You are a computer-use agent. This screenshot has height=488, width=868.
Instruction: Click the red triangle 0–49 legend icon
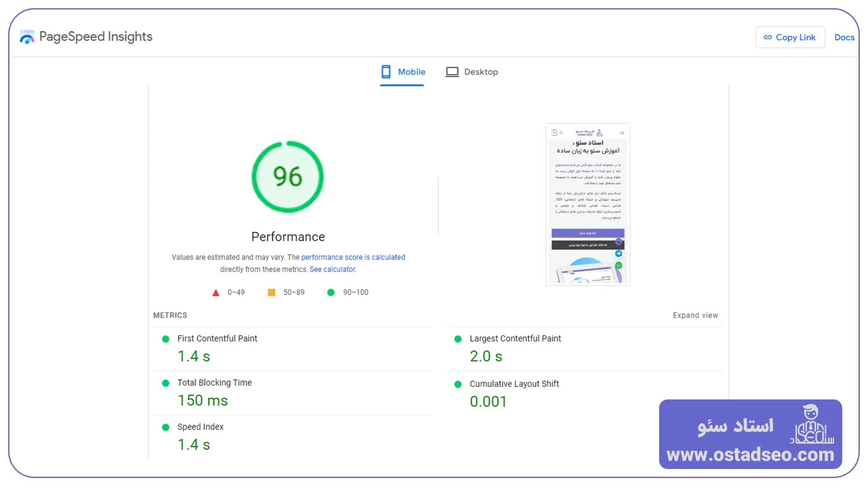pos(216,293)
